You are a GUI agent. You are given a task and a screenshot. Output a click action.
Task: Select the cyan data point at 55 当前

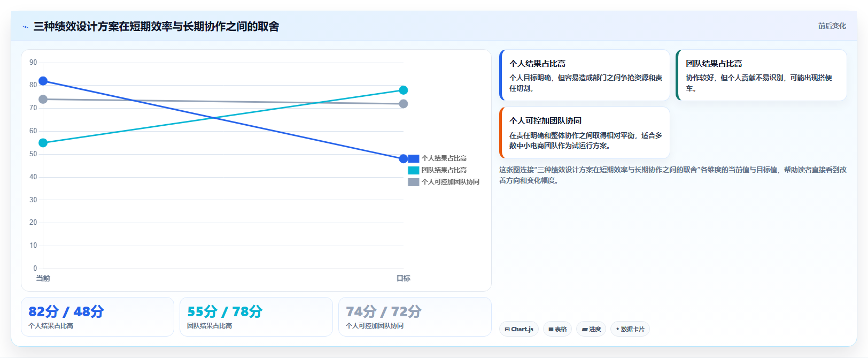[43, 143]
